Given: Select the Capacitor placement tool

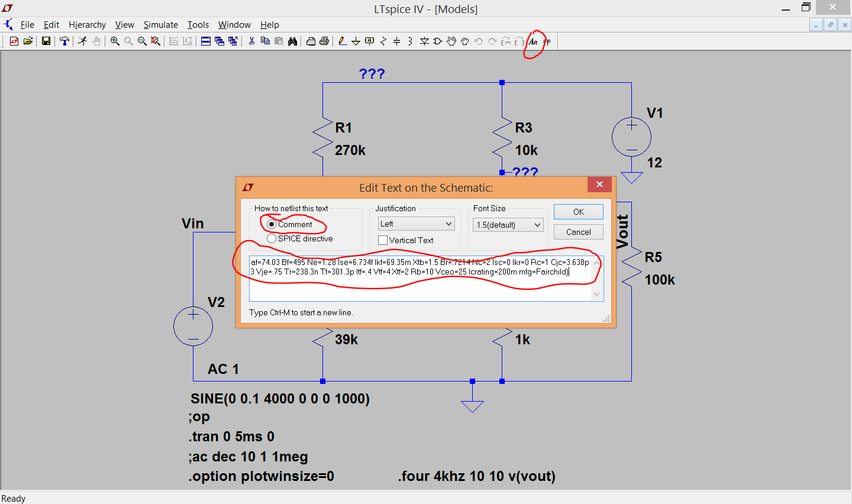Looking at the screenshot, I should (x=396, y=41).
